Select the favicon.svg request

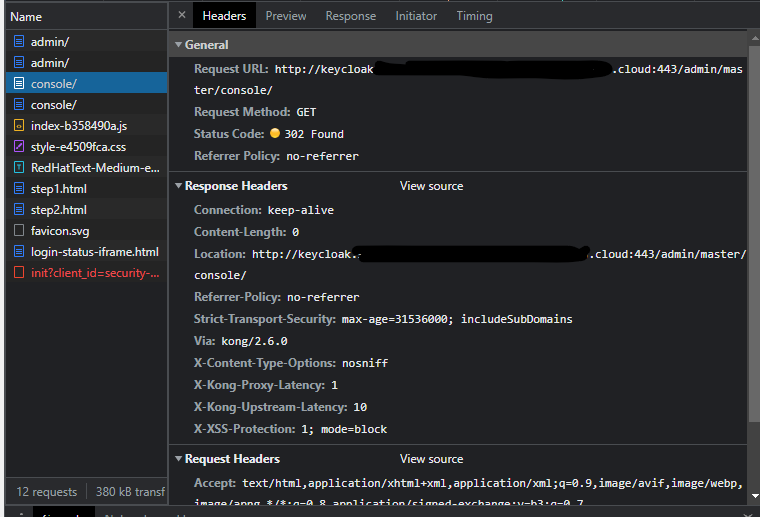[87, 230]
